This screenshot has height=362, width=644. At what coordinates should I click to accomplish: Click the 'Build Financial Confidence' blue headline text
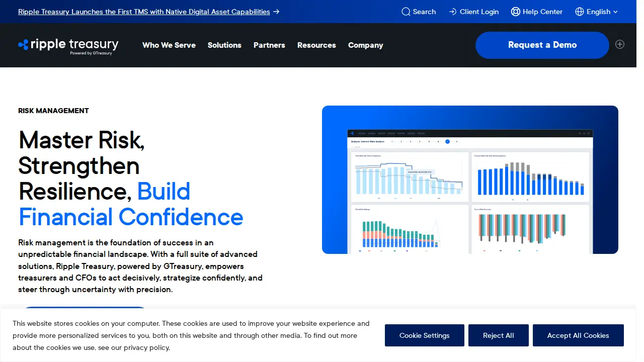[131, 205]
